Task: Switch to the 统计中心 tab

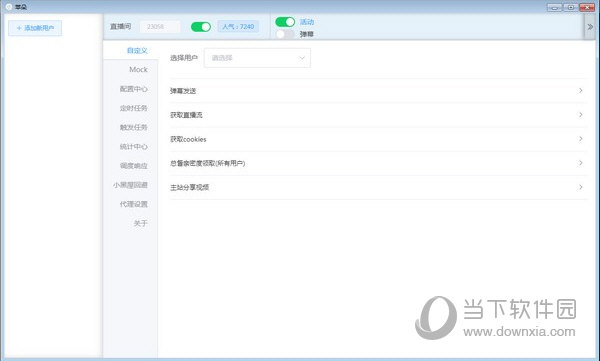Action: coord(130,146)
